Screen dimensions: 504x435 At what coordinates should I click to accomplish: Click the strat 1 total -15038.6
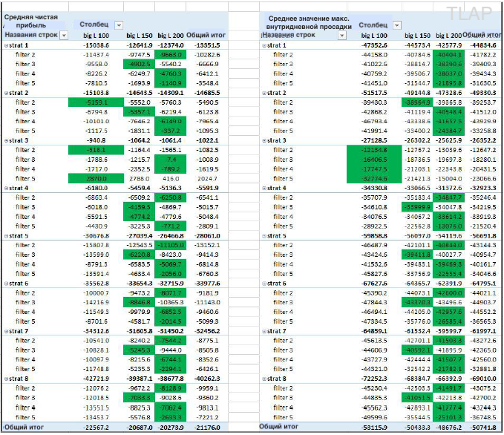coord(96,46)
